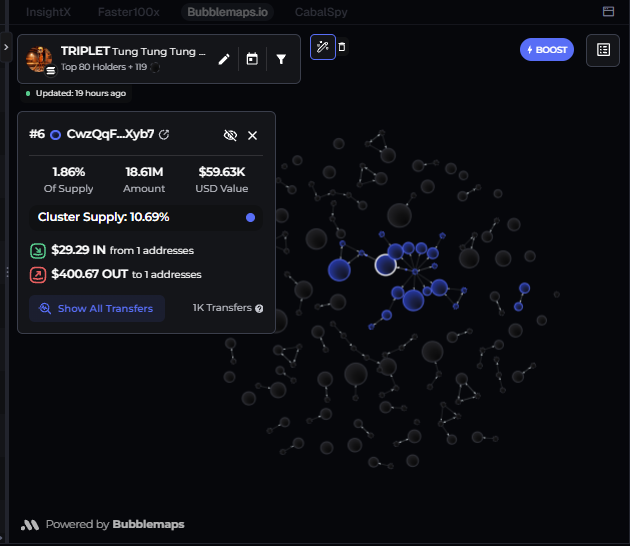The width and height of the screenshot is (630, 546).
Task: Open the CabalSpy tab
Action: [321, 12]
